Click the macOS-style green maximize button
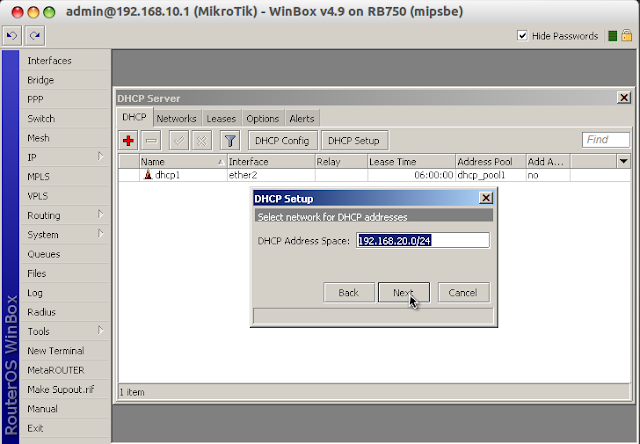The height and width of the screenshot is (444, 640). click(49, 12)
